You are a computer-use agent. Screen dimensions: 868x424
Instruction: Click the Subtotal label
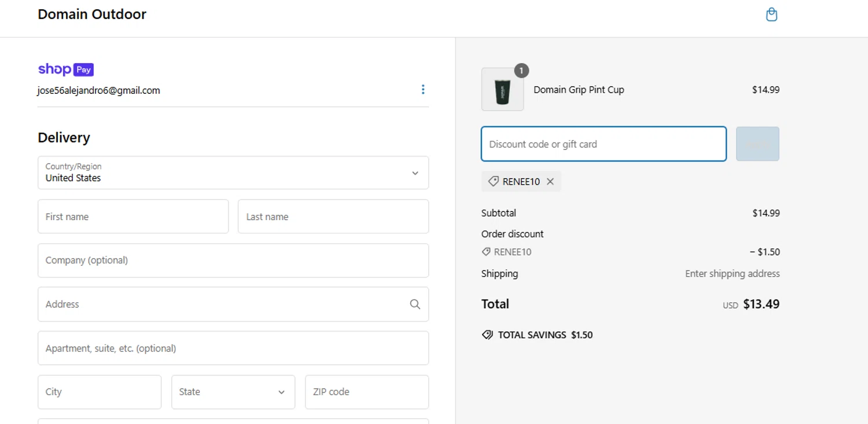coord(498,213)
